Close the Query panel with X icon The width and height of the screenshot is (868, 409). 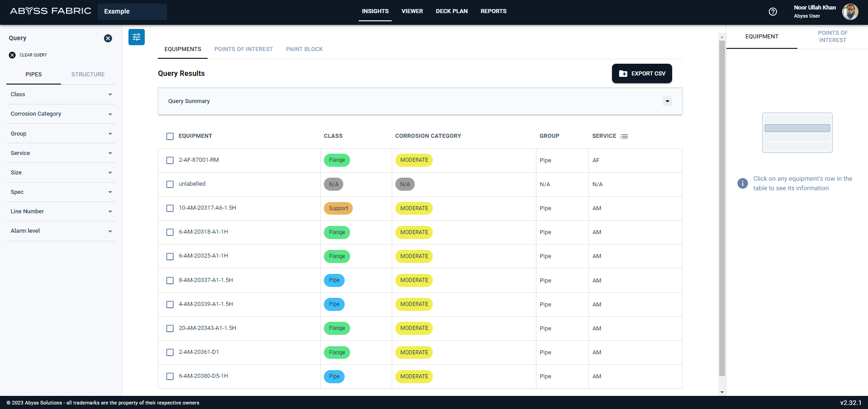108,38
